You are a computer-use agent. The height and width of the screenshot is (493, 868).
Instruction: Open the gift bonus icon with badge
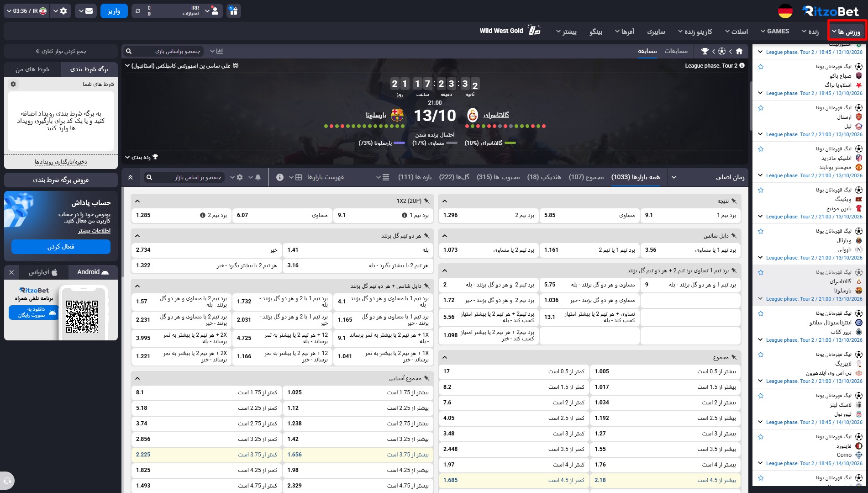233,11
